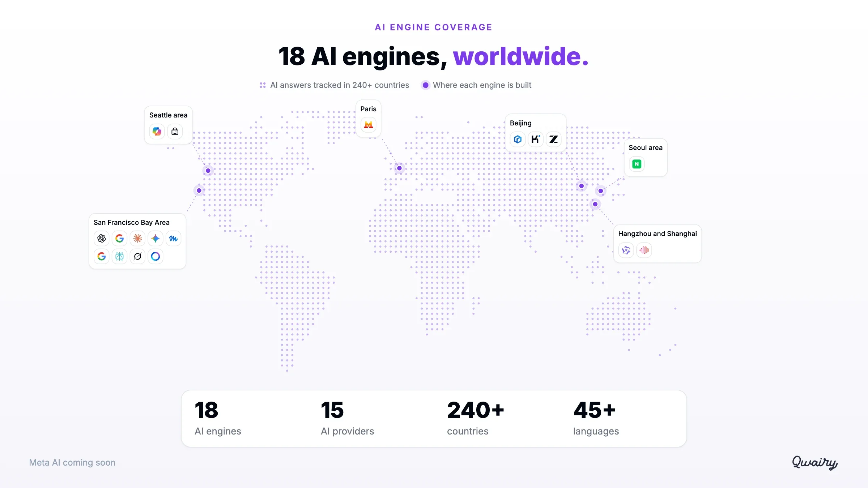The image size is (868, 488).
Task: Click the Google logo next to ChatGPT icon
Action: click(x=120, y=239)
